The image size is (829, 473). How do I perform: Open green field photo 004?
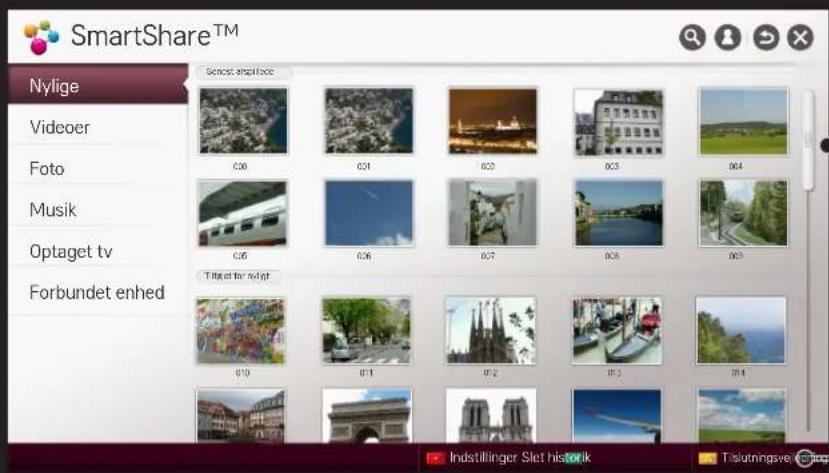click(x=743, y=122)
